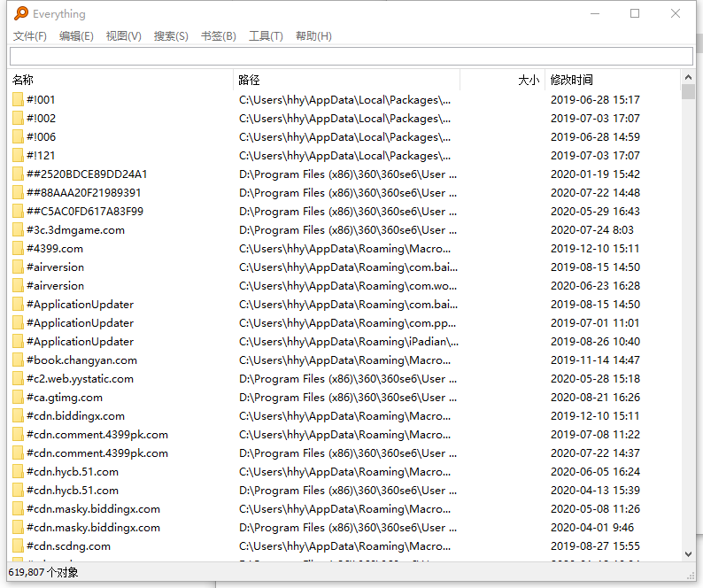
Task: Sort by 路径 column header
Action: point(346,80)
